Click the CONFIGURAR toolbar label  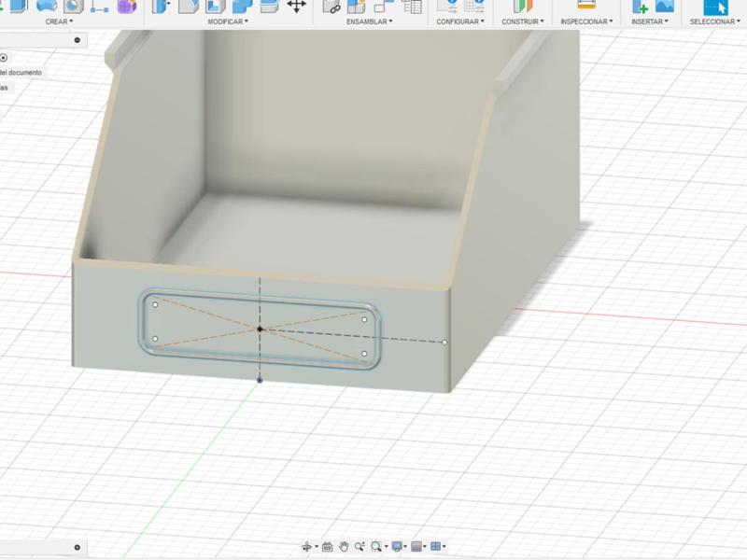[x=461, y=21]
